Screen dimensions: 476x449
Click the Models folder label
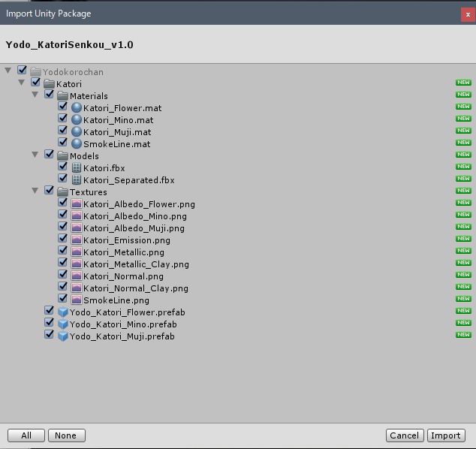click(84, 156)
